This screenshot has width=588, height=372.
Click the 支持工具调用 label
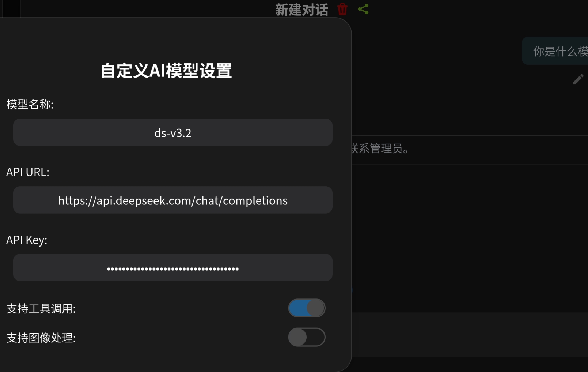tap(41, 308)
